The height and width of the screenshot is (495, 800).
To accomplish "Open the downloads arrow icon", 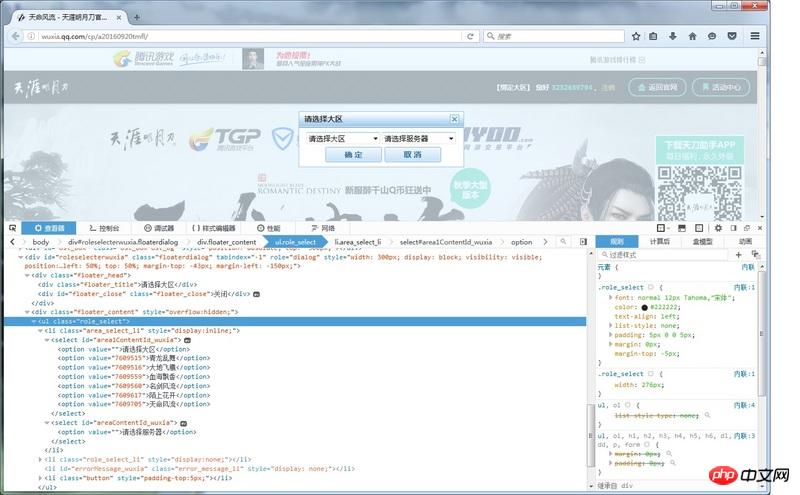I will (x=672, y=36).
